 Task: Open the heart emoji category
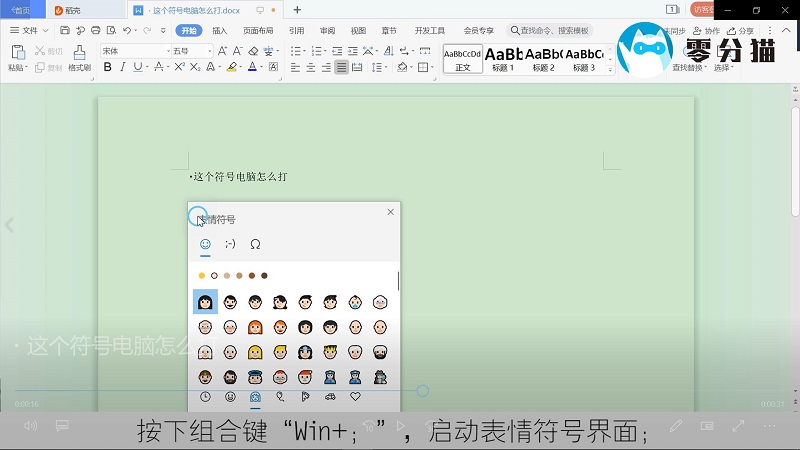point(355,397)
